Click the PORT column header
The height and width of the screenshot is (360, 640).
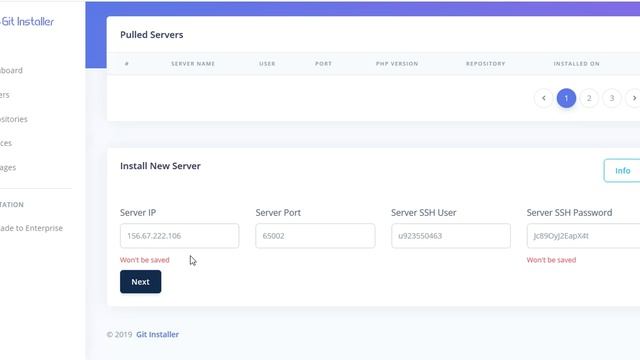323,64
